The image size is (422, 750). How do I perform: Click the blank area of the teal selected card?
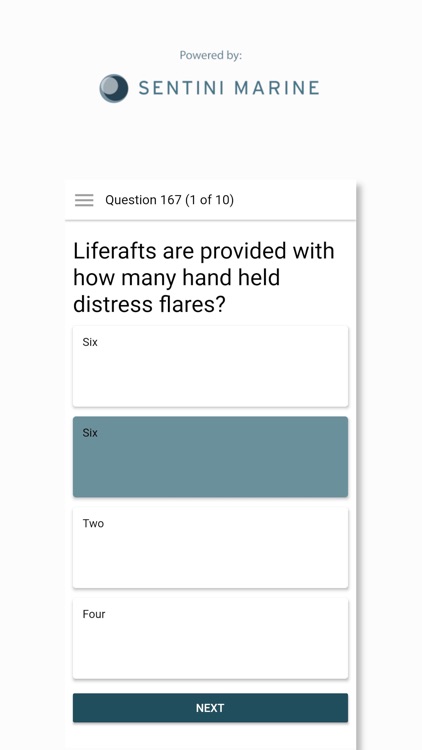[211, 469]
